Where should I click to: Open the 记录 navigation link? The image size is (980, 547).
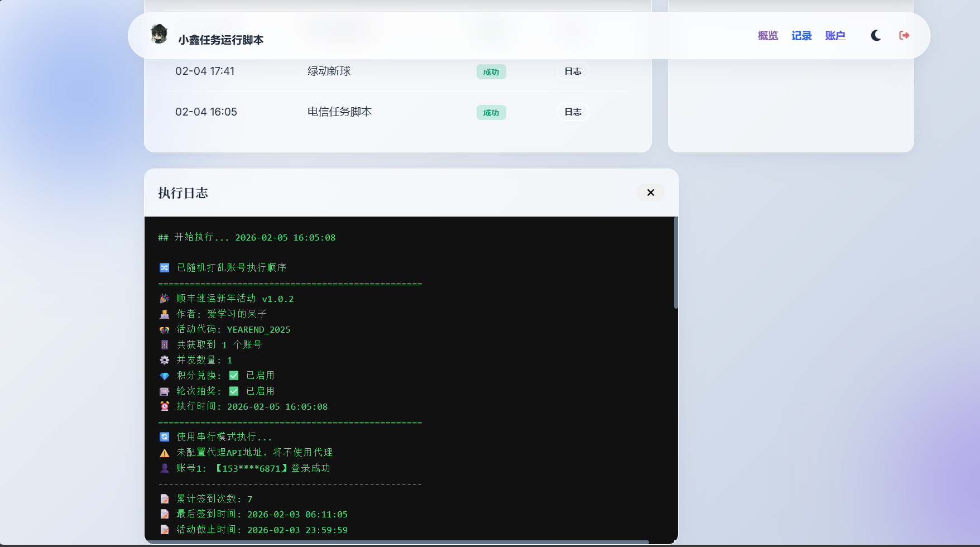[x=801, y=35]
